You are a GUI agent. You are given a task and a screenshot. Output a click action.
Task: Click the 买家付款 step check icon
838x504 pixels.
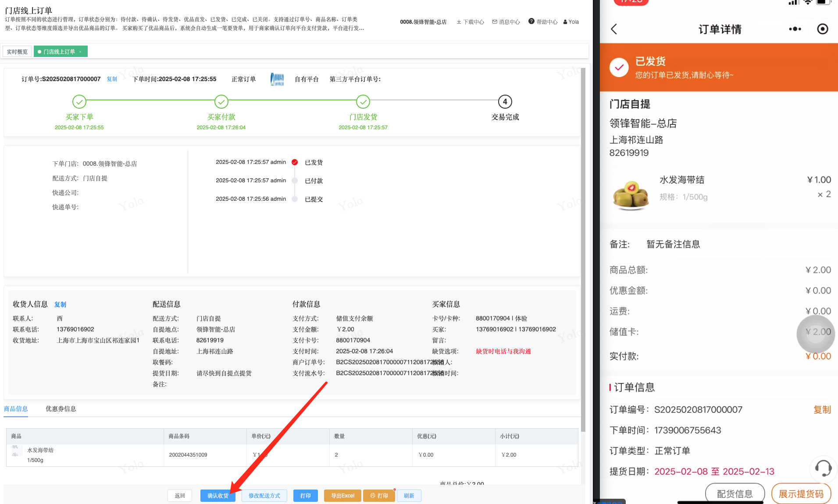pos(221,102)
